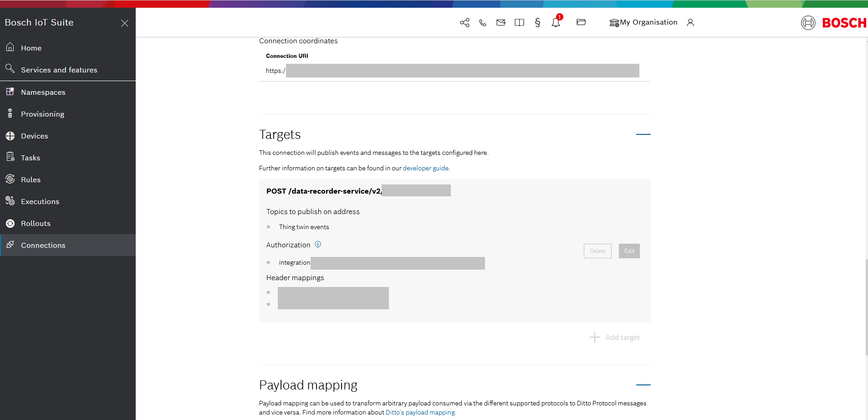Image resolution: width=868 pixels, height=420 pixels.
Task: Click the share icon in header
Action: [x=465, y=22]
